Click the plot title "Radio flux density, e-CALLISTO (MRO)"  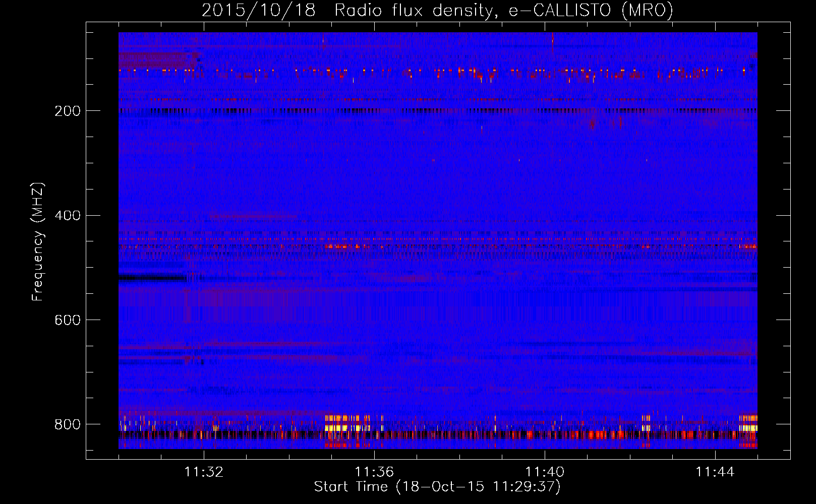click(504, 10)
